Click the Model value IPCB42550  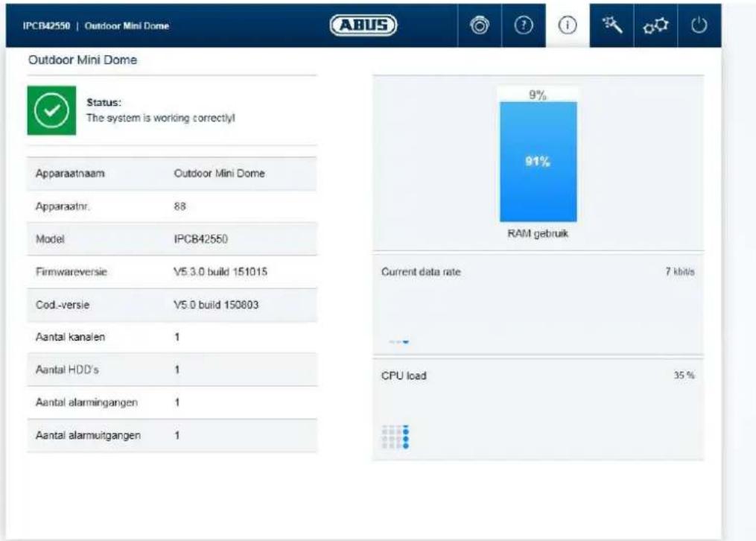(200, 239)
